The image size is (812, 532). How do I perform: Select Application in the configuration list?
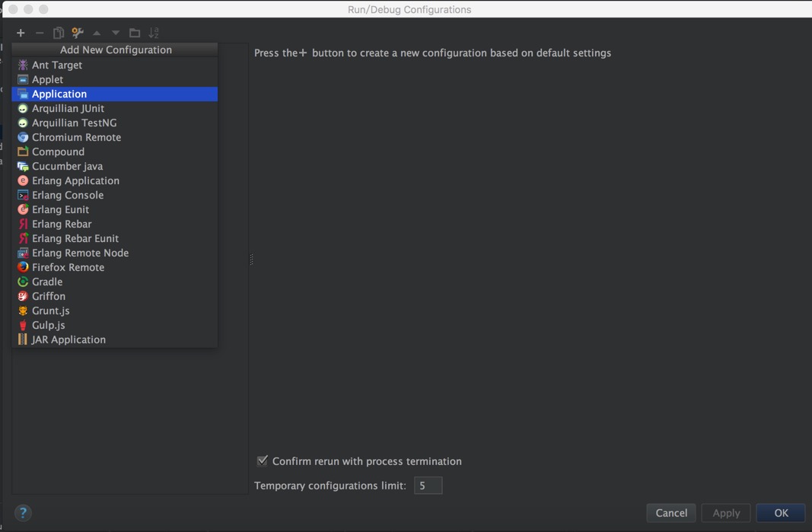[x=114, y=94]
